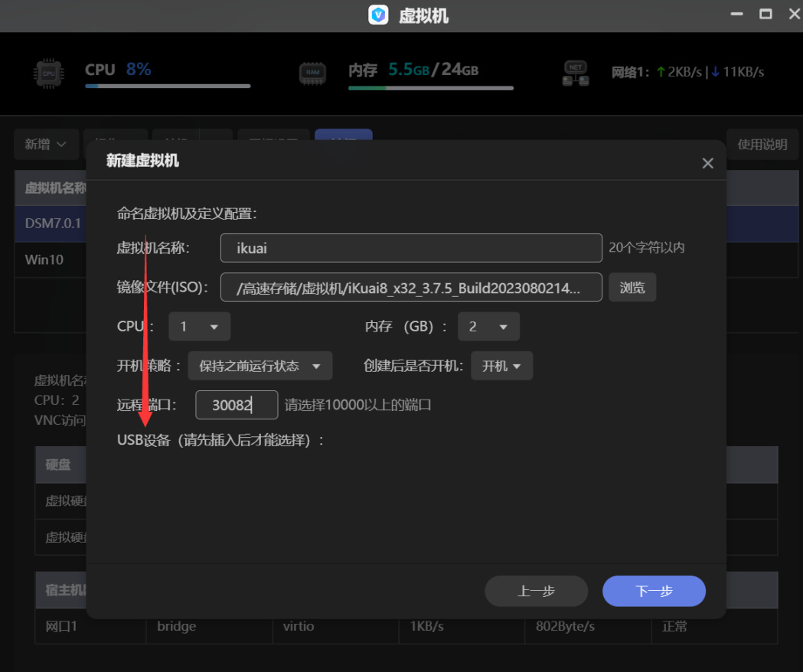
Task: Click the USB设备 label text
Action: pyautogui.click(x=220, y=440)
